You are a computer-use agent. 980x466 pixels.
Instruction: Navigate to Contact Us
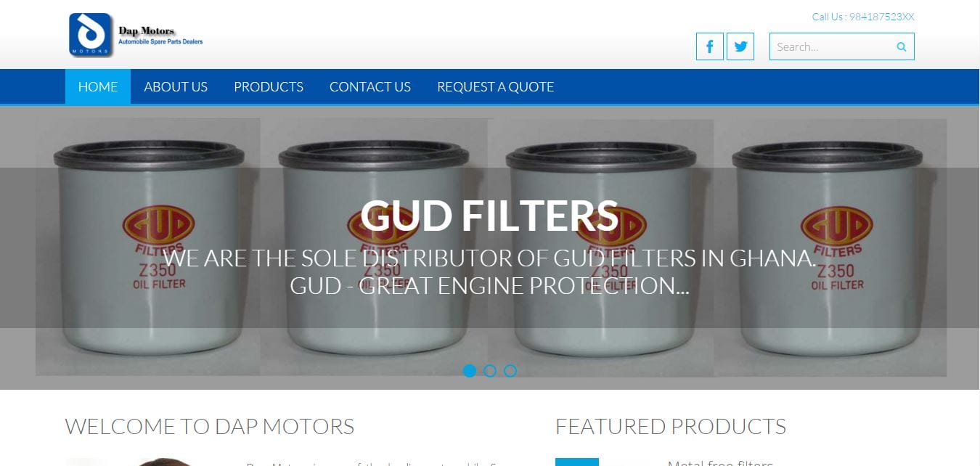coord(370,86)
